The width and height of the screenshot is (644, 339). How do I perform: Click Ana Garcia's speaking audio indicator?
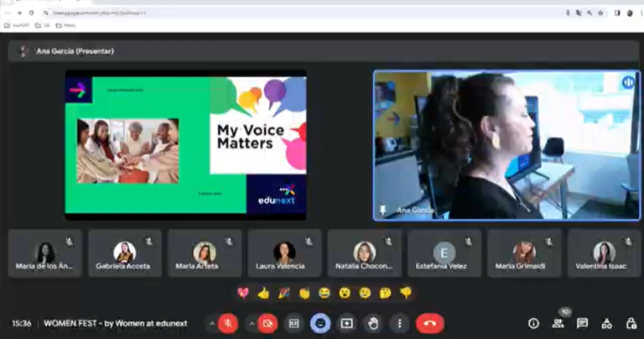(x=628, y=83)
